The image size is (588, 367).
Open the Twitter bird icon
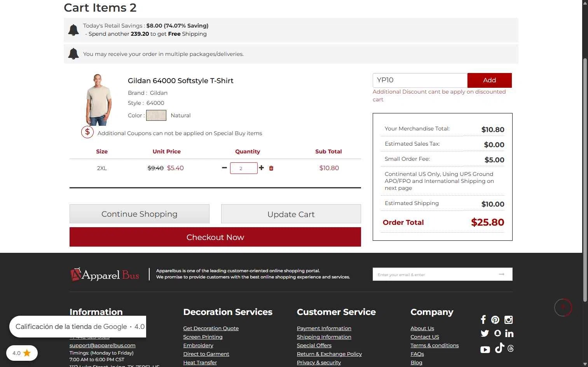tap(485, 333)
